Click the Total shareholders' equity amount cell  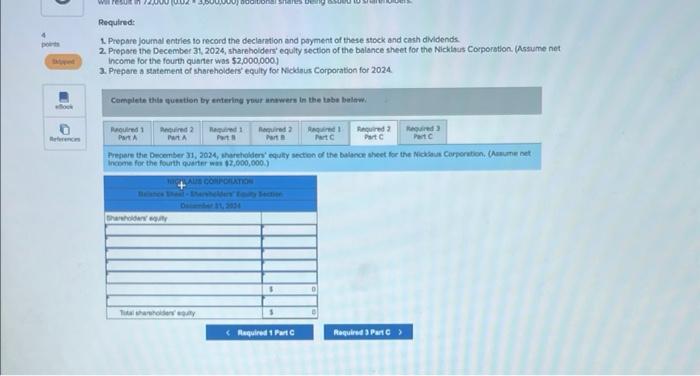(289, 313)
